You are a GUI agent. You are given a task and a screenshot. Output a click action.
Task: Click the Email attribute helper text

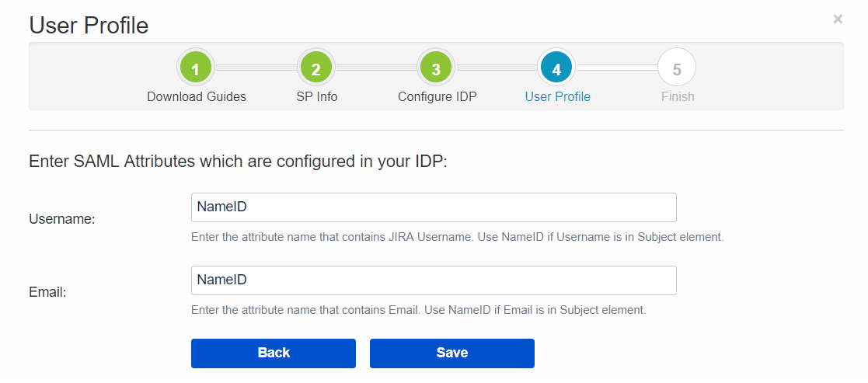pos(419,310)
